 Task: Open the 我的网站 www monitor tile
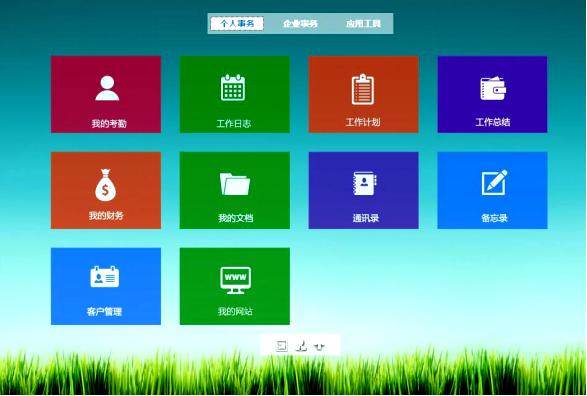click(235, 286)
